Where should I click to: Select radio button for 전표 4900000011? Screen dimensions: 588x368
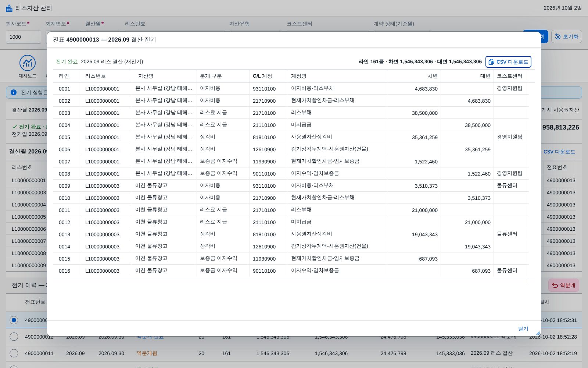(14, 353)
